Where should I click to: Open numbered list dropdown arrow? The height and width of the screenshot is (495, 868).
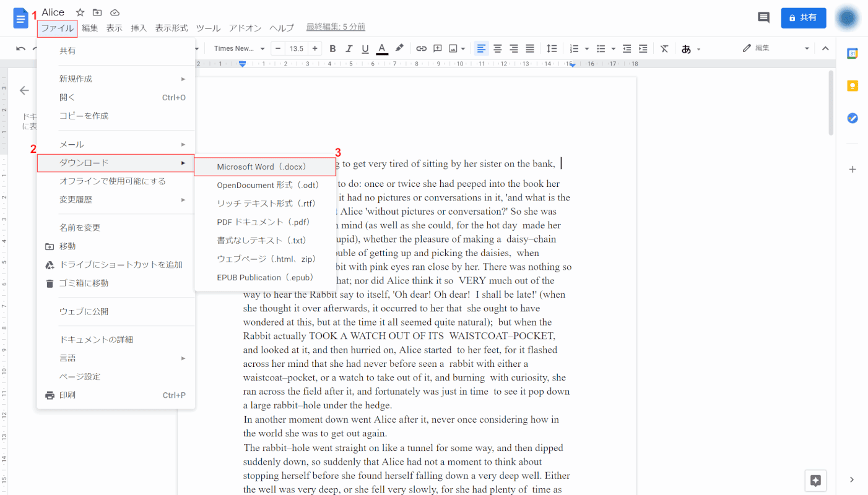(587, 49)
